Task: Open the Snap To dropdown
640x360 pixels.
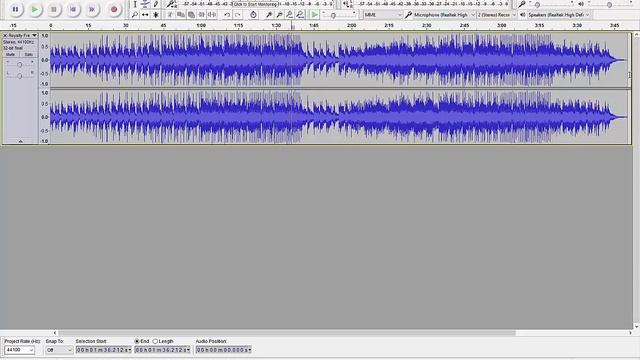Action: click(x=59, y=350)
